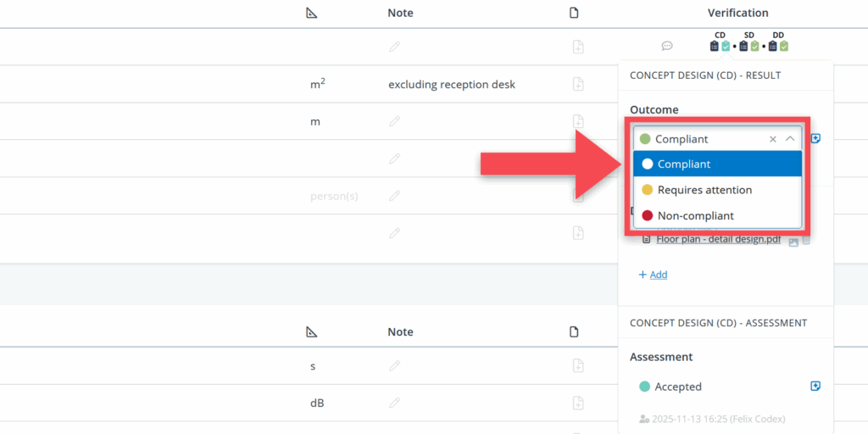Add a note icon beside Outcome dropdown
The image size is (868, 434).
815,138
